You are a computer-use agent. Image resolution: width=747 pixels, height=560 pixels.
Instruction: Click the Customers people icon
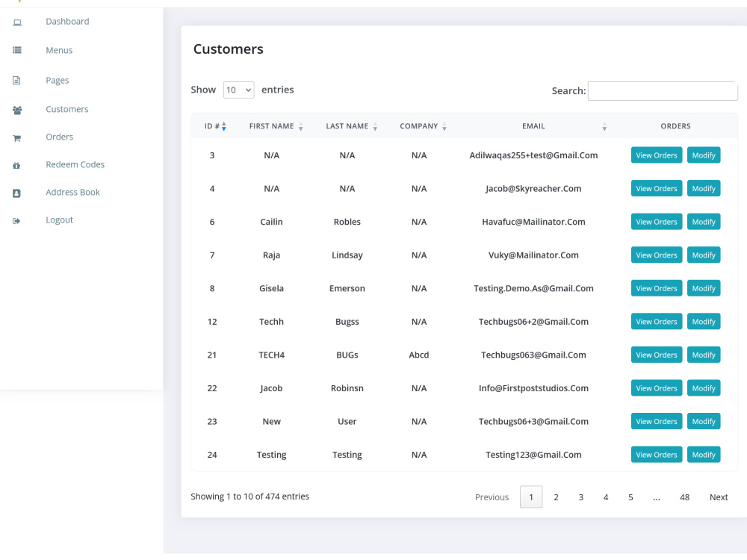(x=17, y=110)
